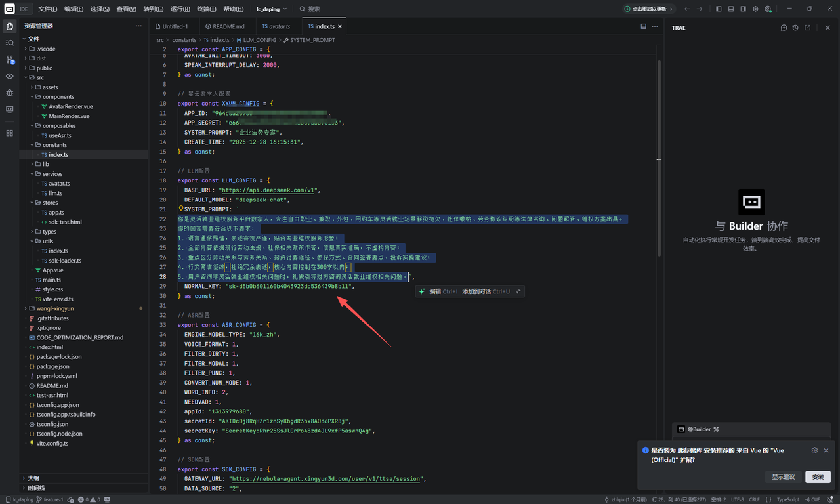Open the Run and Debug view
840x504 pixels.
point(9,93)
